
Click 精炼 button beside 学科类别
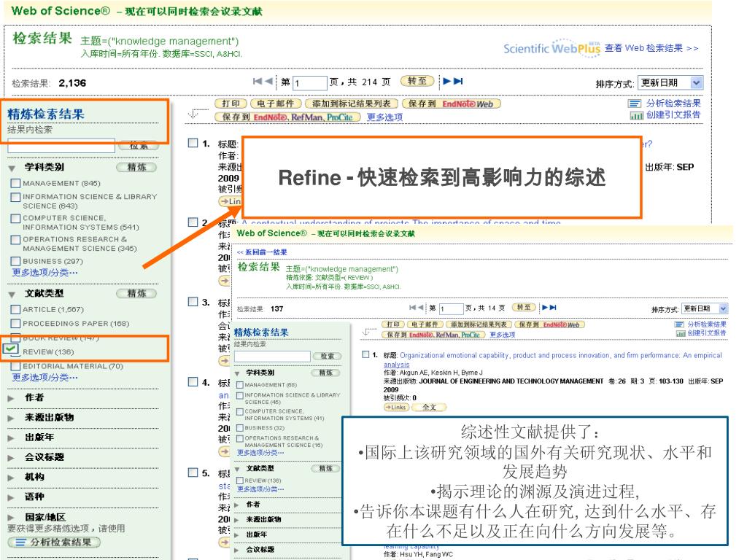[136, 167]
